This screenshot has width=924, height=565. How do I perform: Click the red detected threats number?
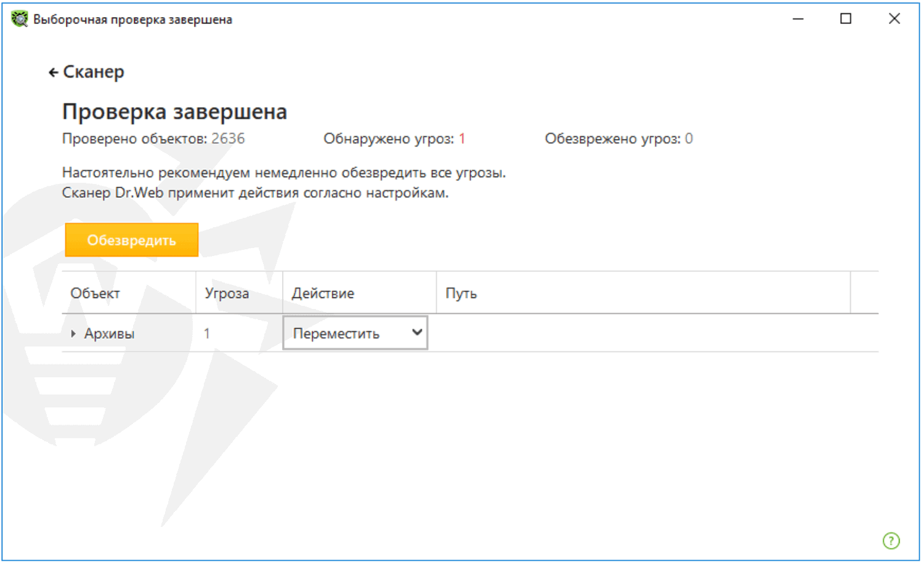point(462,138)
